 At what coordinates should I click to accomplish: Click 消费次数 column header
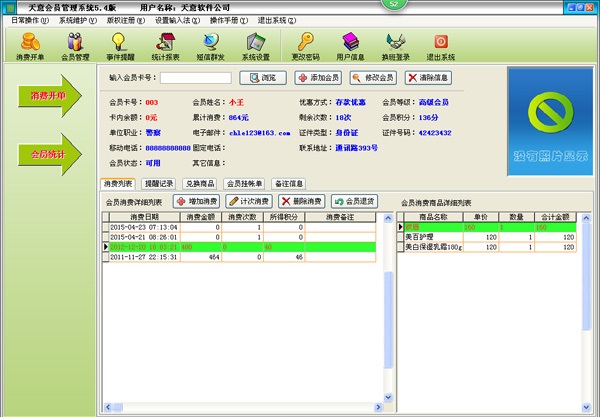click(x=242, y=217)
